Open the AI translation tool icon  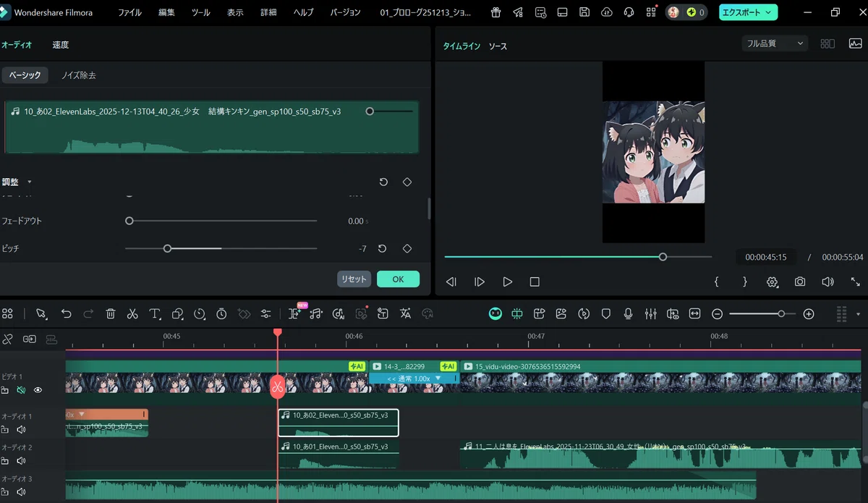coord(405,314)
